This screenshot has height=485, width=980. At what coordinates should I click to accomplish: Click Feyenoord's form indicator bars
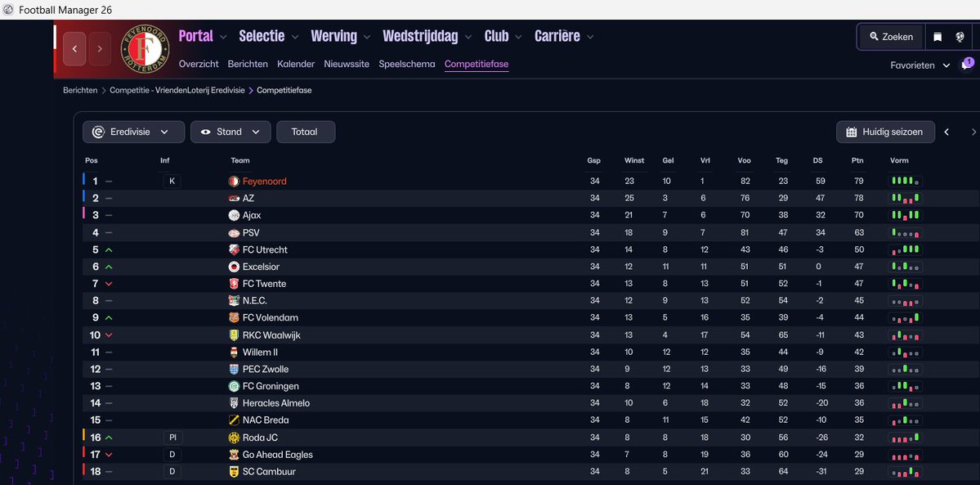pyautogui.click(x=905, y=182)
